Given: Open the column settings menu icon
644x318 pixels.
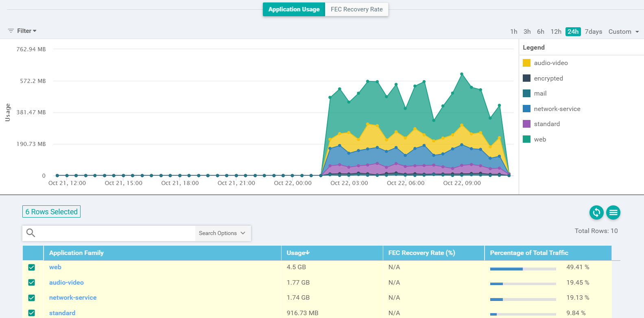Looking at the screenshot, I should (x=613, y=212).
